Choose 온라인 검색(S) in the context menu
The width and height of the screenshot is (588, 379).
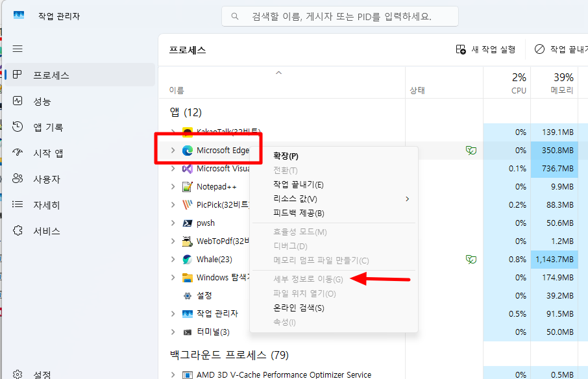pyautogui.click(x=334, y=308)
